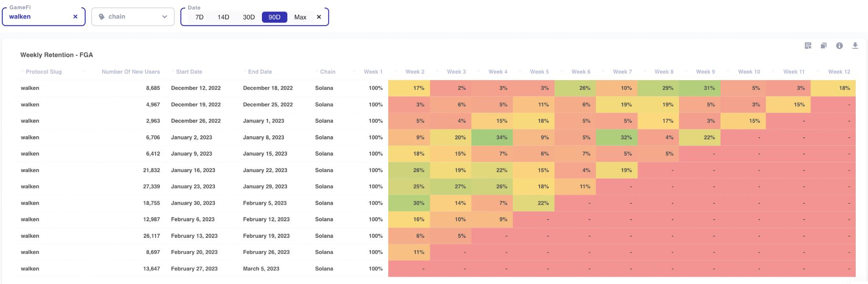The height and width of the screenshot is (284, 868).
Task: Select the 7D date range
Action: [x=199, y=17]
